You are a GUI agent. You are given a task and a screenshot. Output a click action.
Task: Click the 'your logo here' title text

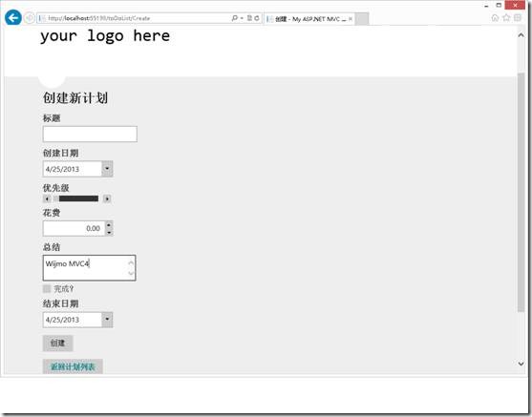point(105,36)
